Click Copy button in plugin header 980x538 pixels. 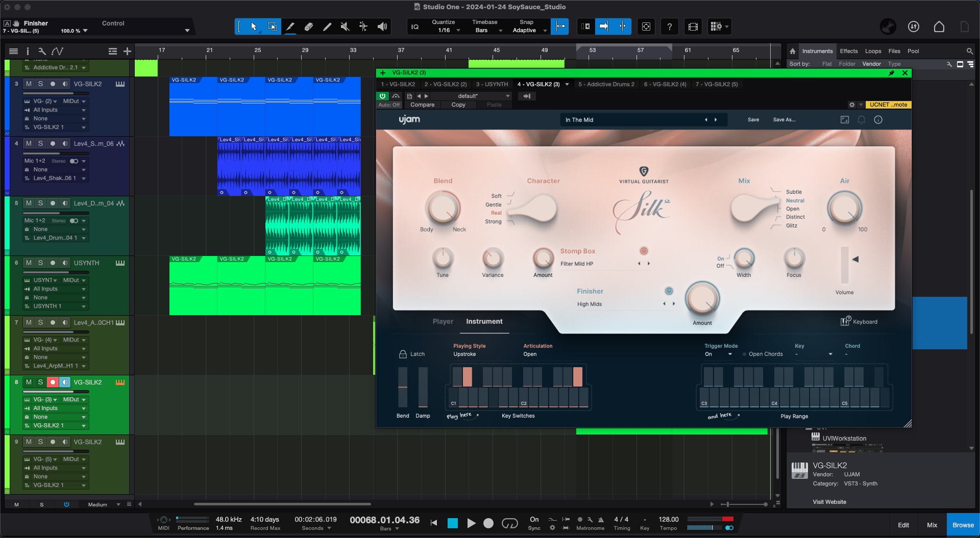pyautogui.click(x=458, y=105)
